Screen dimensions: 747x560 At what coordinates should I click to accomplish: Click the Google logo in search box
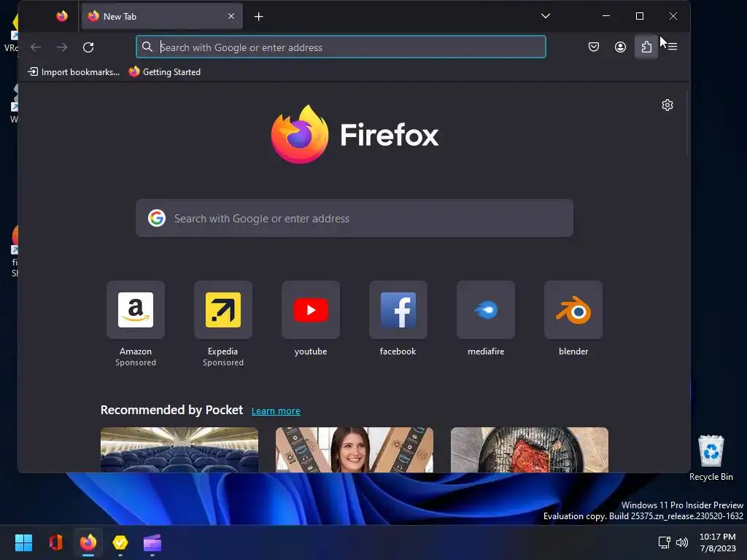157,218
